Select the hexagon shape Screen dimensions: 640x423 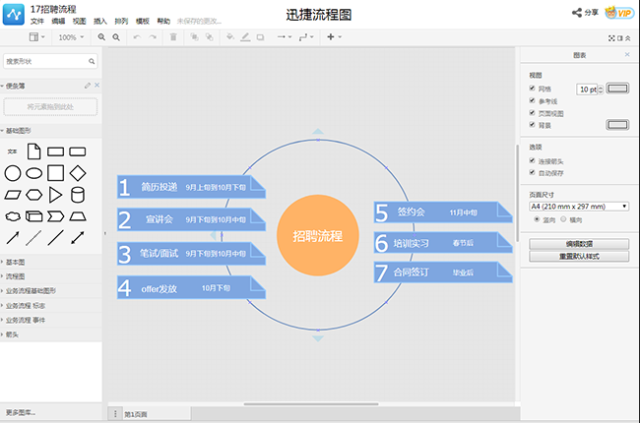pyautogui.click(x=34, y=195)
